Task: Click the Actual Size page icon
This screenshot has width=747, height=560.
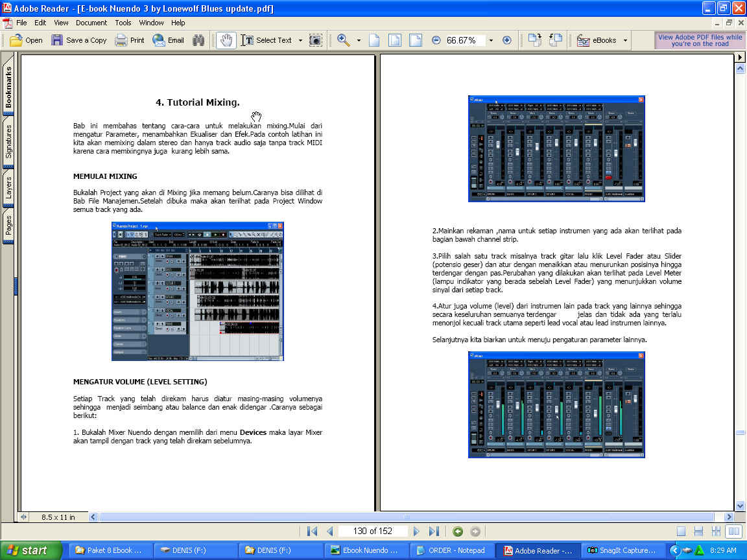Action: point(374,40)
